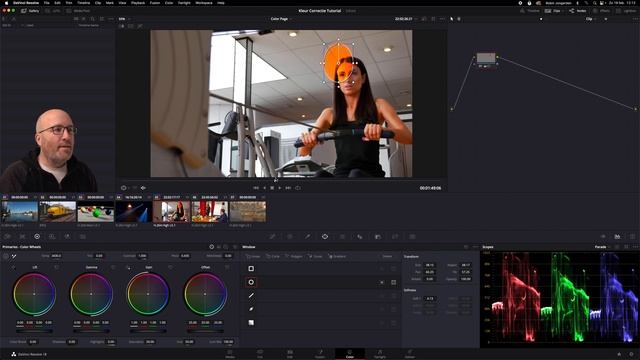Select clip 06 thumbnail in timeline
Image resolution: width=640 pixels, height=360 pixels.
(210, 211)
